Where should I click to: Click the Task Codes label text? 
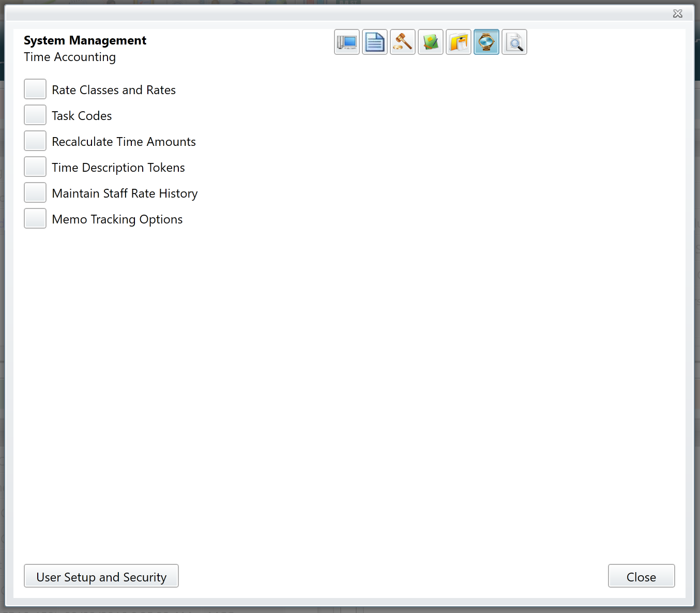click(x=82, y=115)
